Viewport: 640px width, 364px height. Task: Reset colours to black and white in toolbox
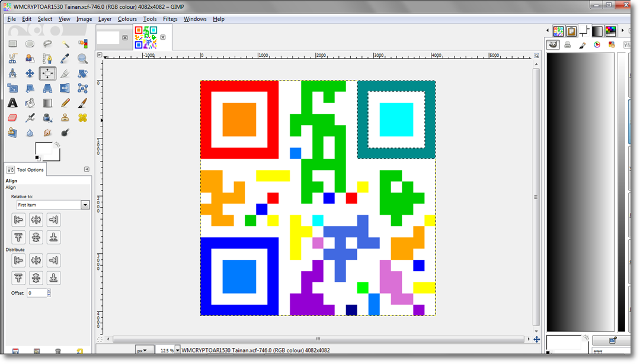(x=37, y=158)
